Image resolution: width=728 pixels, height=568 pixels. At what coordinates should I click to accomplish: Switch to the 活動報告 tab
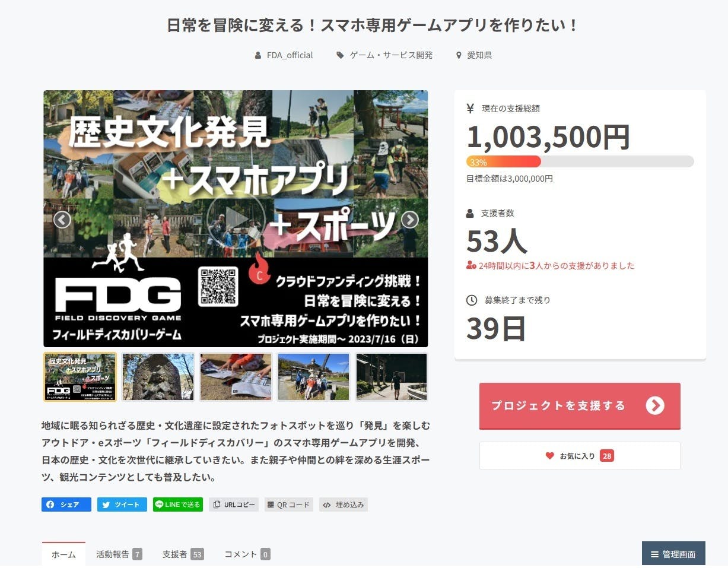pyautogui.click(x=119, y=554)
